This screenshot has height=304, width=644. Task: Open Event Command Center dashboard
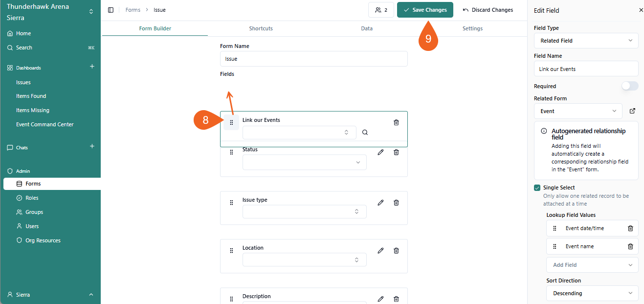click(44, 124)
